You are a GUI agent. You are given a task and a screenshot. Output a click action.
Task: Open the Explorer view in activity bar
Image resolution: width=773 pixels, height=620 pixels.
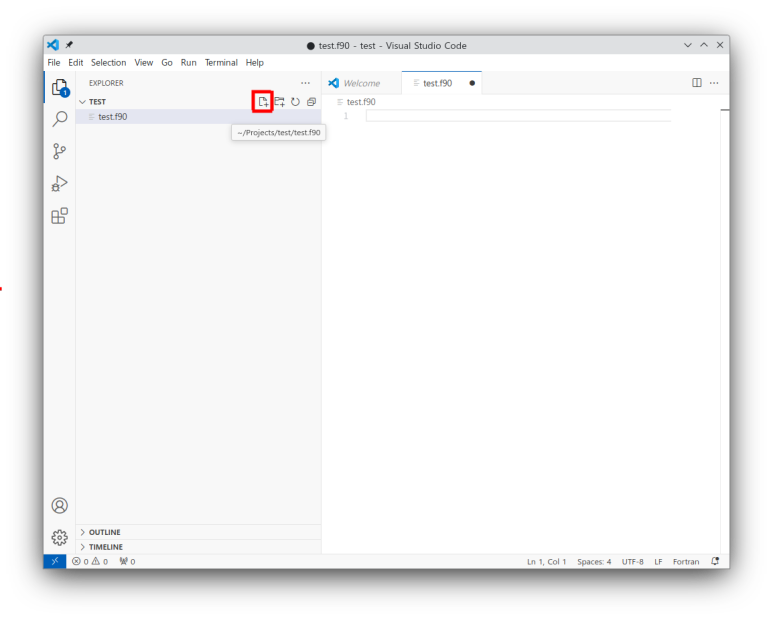[x=60, y=87]
